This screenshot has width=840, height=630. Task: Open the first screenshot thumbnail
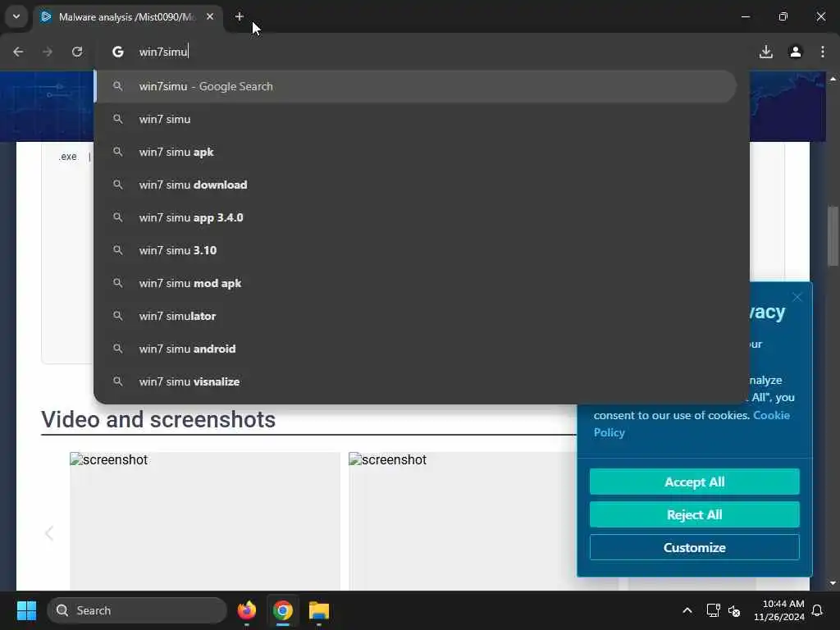[x=204, y=521]
